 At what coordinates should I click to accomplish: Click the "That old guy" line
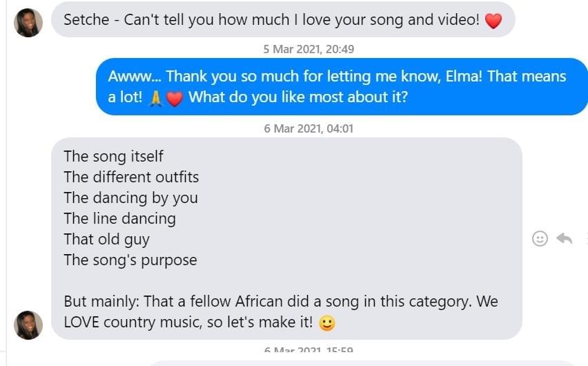tap(106, 239)
